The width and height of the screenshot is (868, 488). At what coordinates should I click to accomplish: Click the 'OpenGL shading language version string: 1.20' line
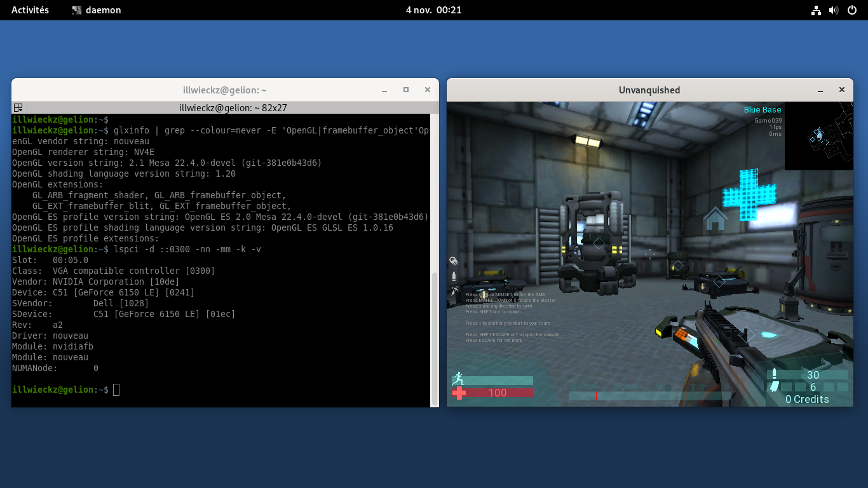tap(124, 173)
